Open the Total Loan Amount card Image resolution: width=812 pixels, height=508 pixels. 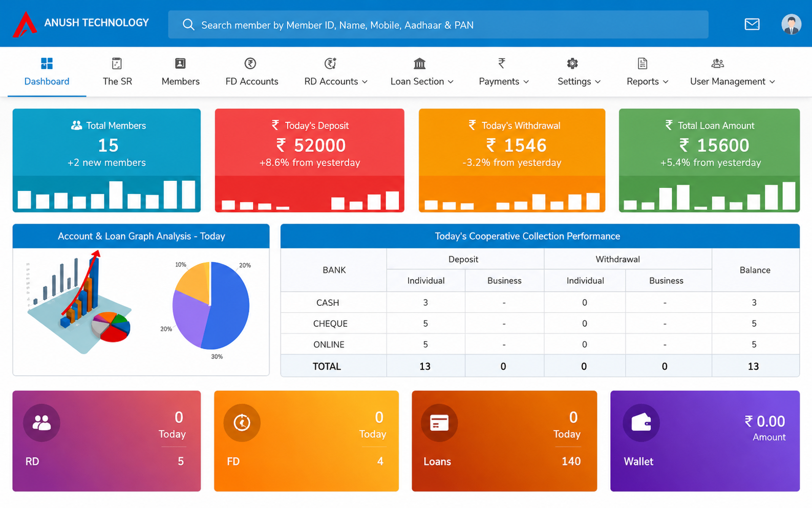coord(709,160)
